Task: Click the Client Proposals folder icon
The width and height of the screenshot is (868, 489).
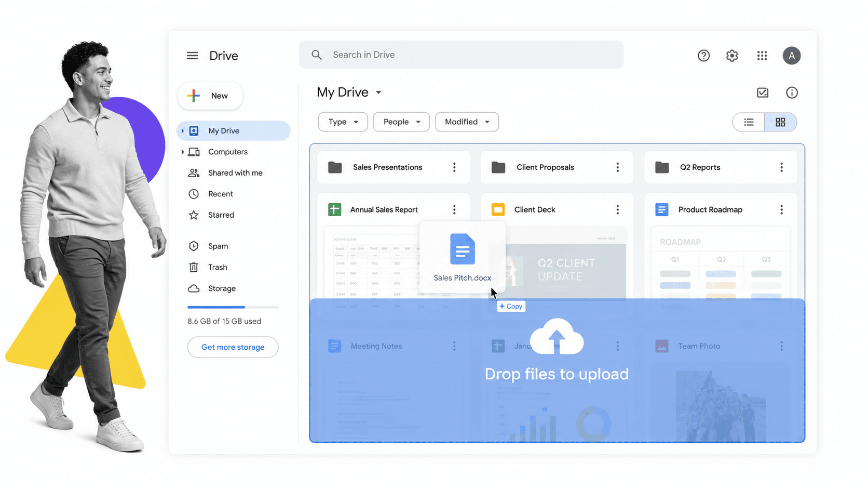Action: (498, 167)
